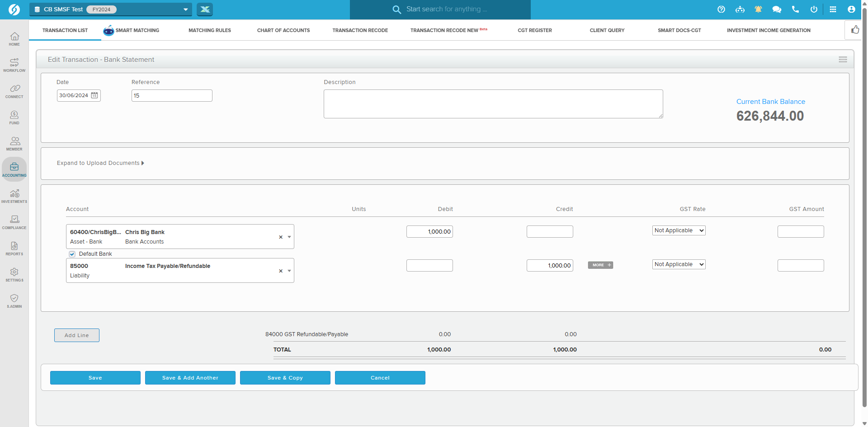Open the Reports sidebar icon
Image resolution: width=868 pixels, height=427 pixels.
[x=14, y=249]
